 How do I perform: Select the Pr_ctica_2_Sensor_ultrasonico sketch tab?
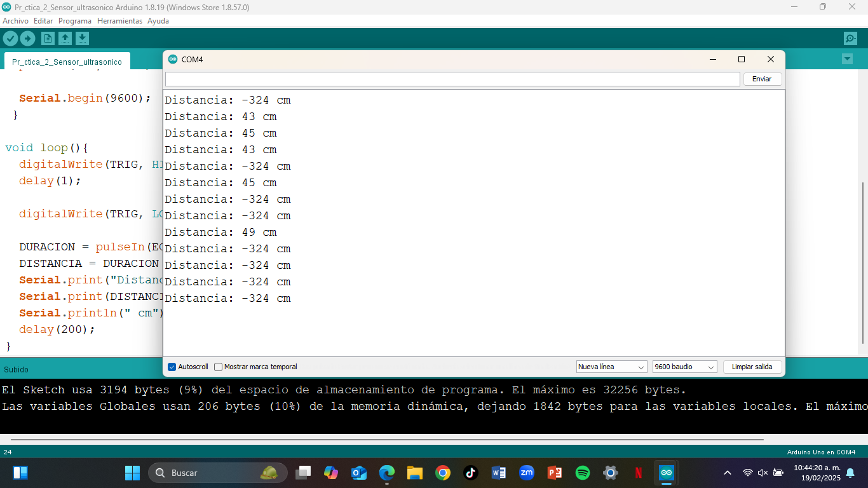67,62
